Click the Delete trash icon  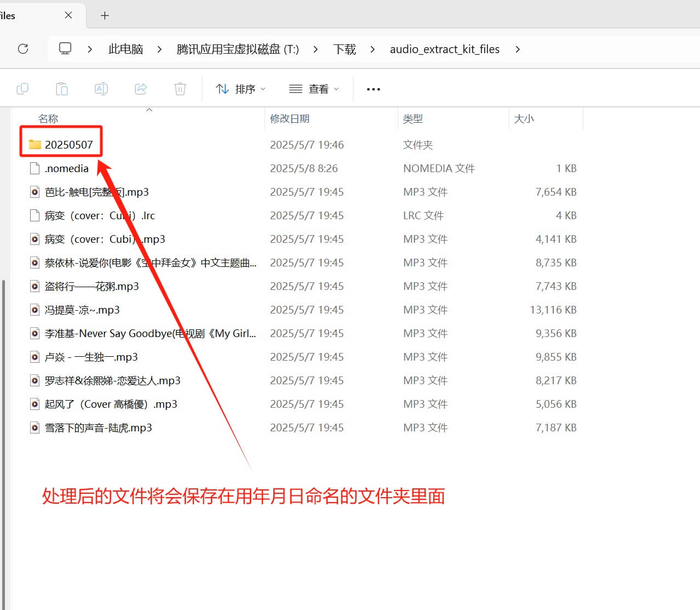[180, 89]
